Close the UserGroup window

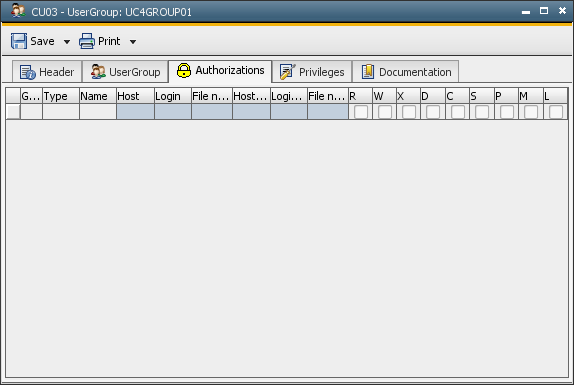(562, 11)
